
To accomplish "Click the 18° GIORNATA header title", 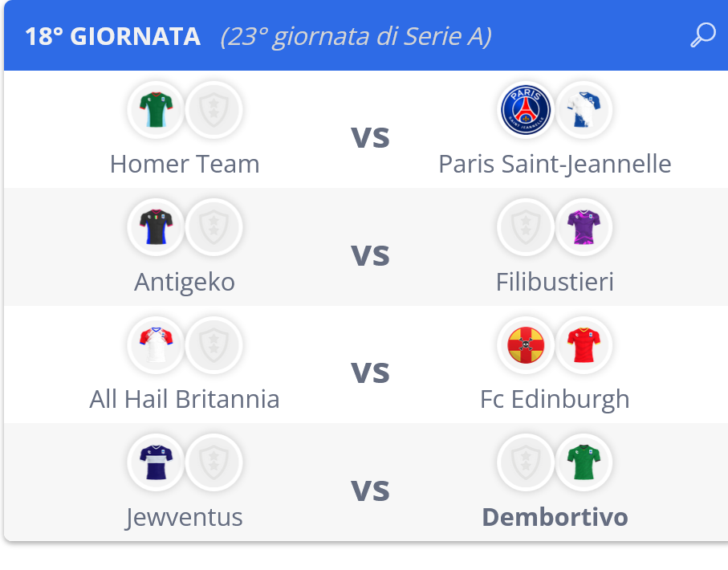I will pyautogui.click(x=113, y=36).
